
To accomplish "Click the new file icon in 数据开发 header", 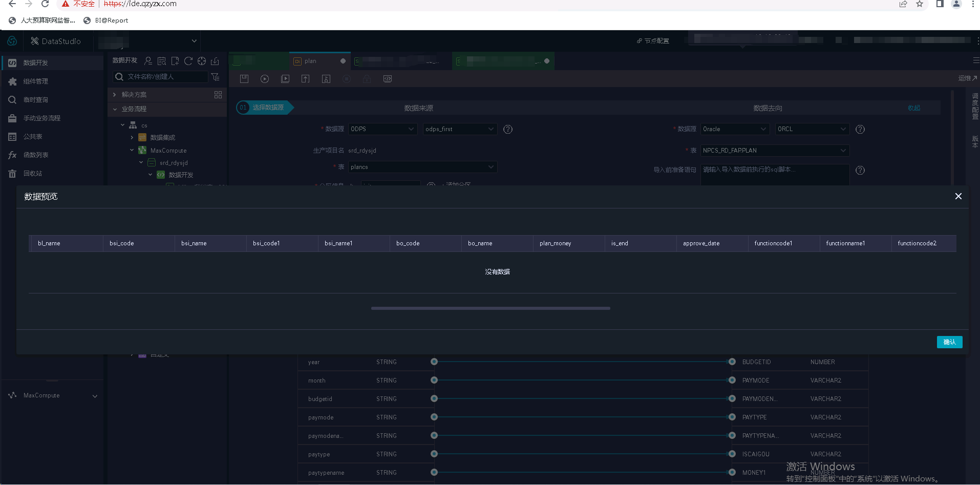I will tap(175, 61).
